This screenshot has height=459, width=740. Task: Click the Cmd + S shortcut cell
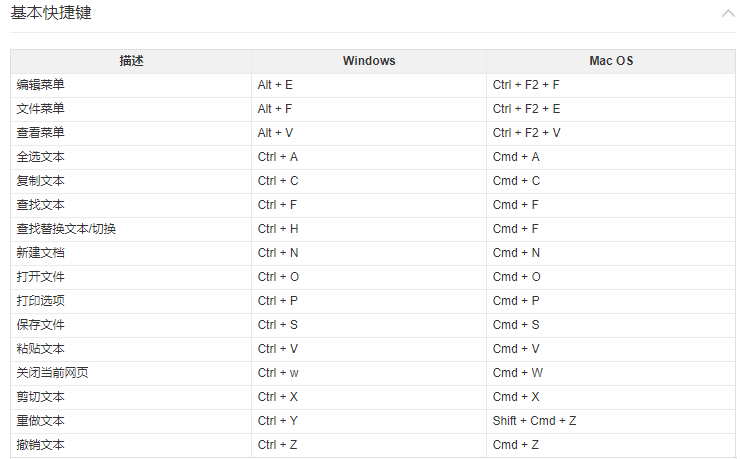[x=516, y=325]
